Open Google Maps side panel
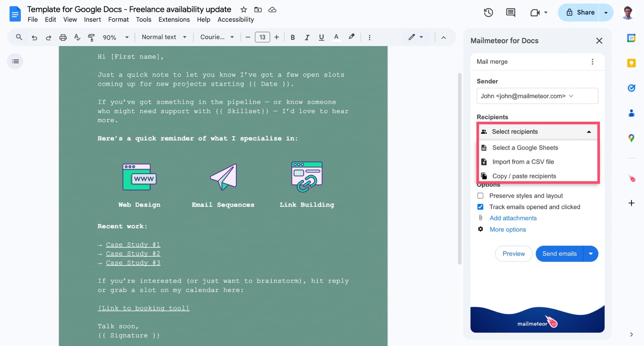The image size is (644, 346). pos(631,138)
